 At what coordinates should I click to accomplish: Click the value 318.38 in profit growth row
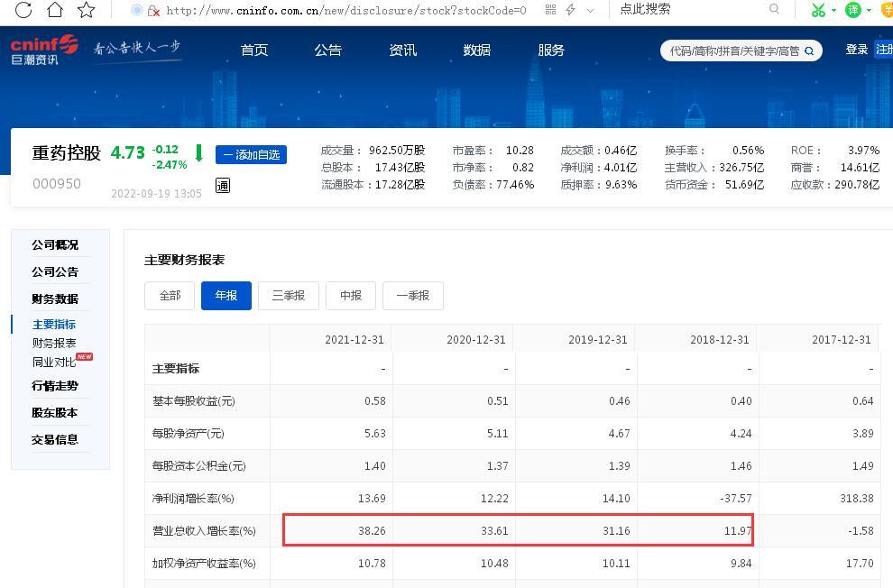[857, 499]
